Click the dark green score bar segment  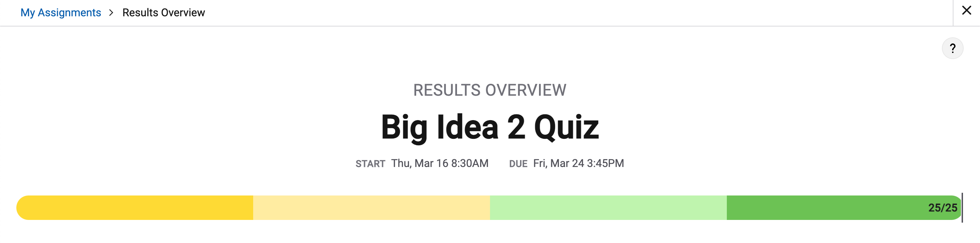pos(844,208)
